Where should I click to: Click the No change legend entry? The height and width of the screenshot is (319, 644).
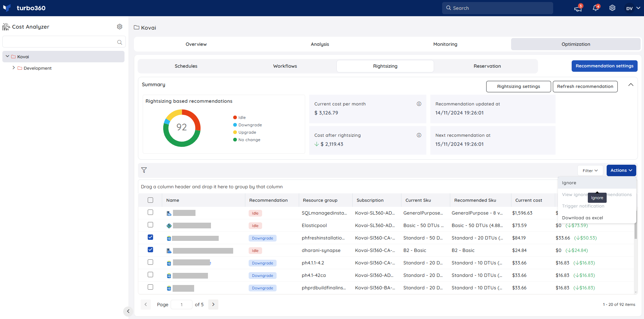pyautogui.click(x=247, y=140)
